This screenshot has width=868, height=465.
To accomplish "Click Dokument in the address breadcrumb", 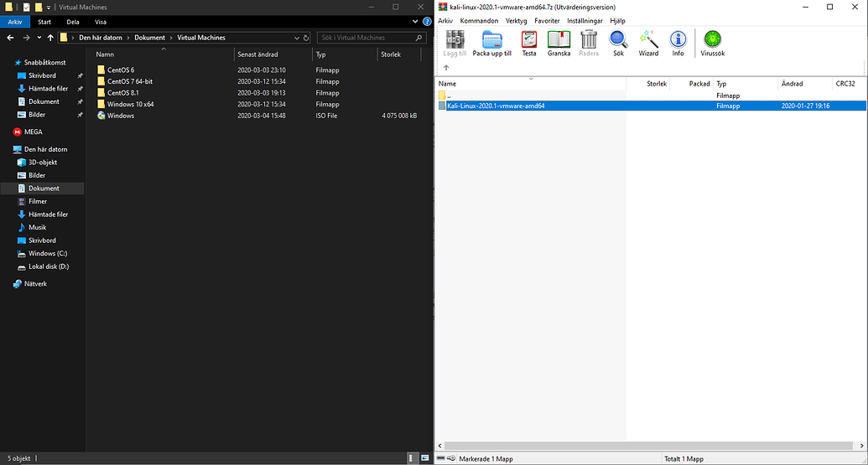I will pyautogui.click(x=150, y=38).
